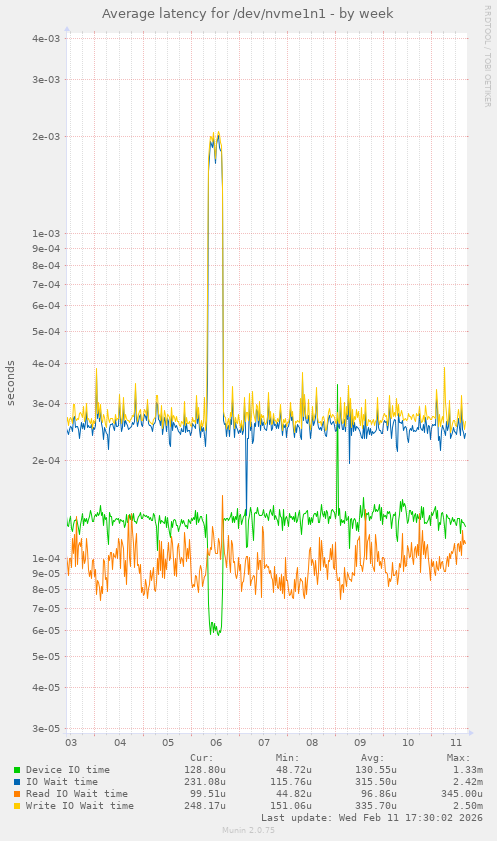
Task: Click the average value 130.55u
Action: click(376, 770)
